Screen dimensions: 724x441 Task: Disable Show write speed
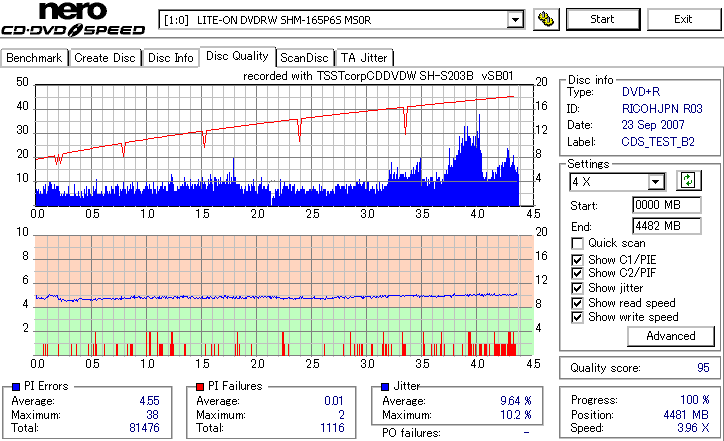click(577, 317)
